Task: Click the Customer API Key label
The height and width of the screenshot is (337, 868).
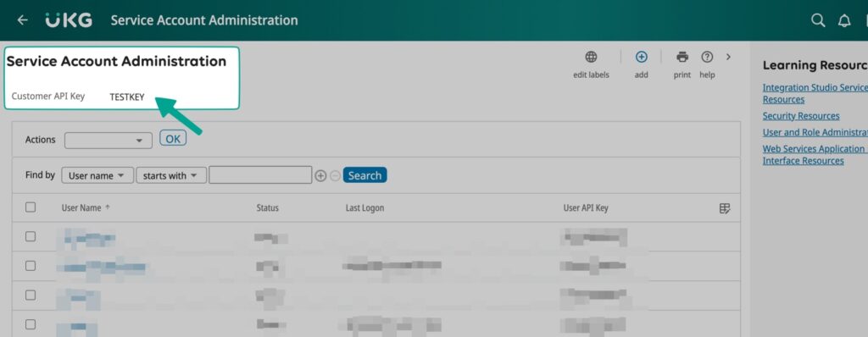Action: point(48,97)
